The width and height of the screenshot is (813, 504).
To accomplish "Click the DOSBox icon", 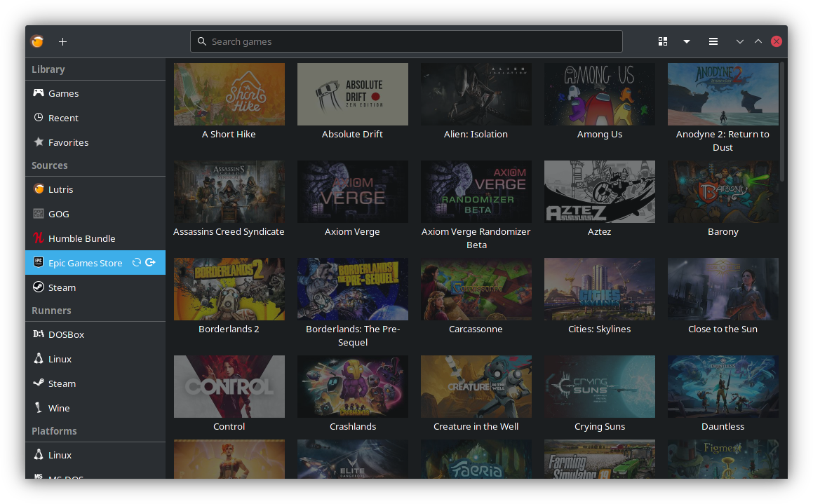I will (x=39, y=334).
